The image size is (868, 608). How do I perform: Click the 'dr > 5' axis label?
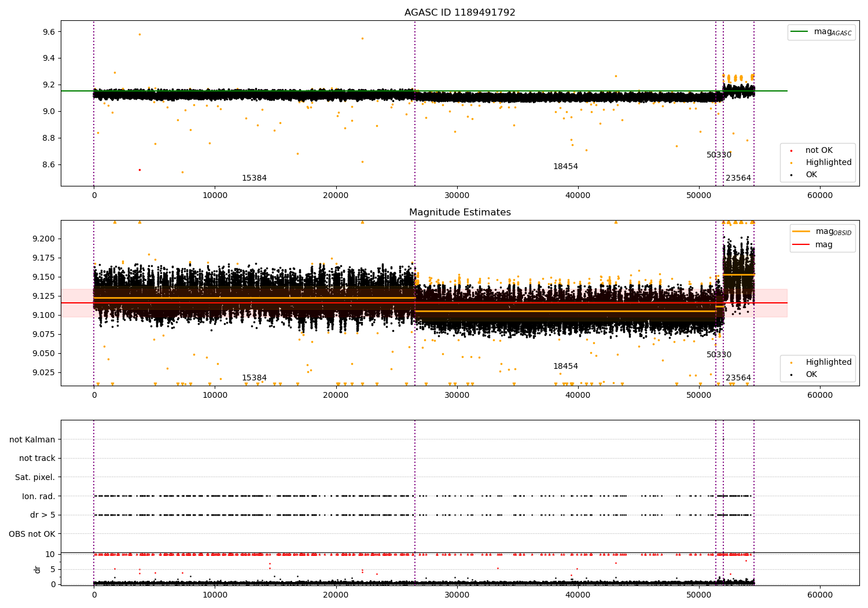43,515
